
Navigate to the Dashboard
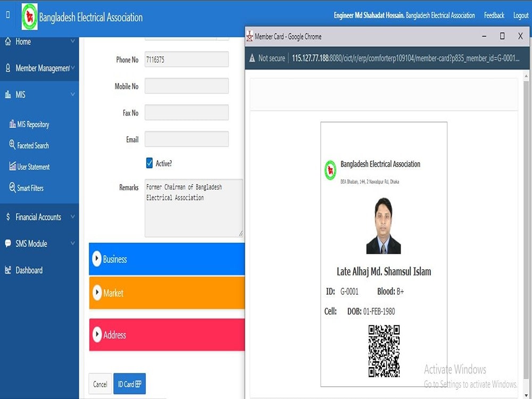click(28, 270)
